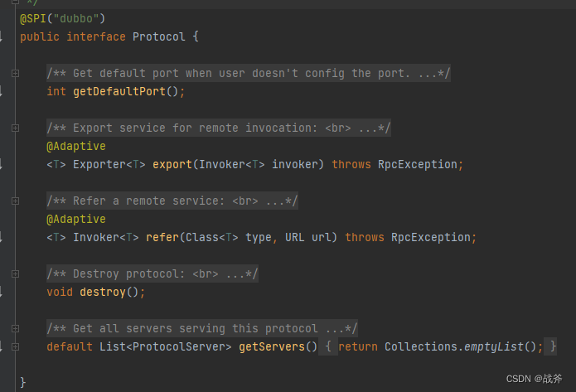The image size is (576, 392).
Task: Expand gutter fold marker beside Refer a remote service comment
Action: (15, 201)
